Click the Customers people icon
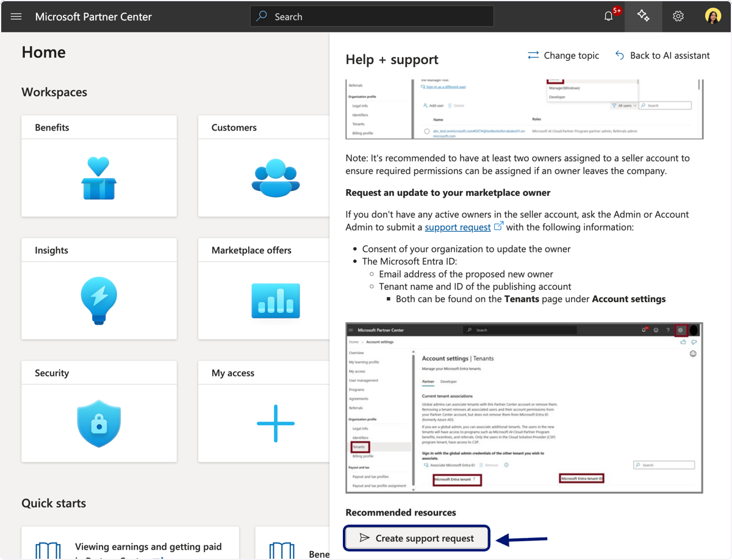The width and height of the screenshot is (732, 560). pos(276,178)
